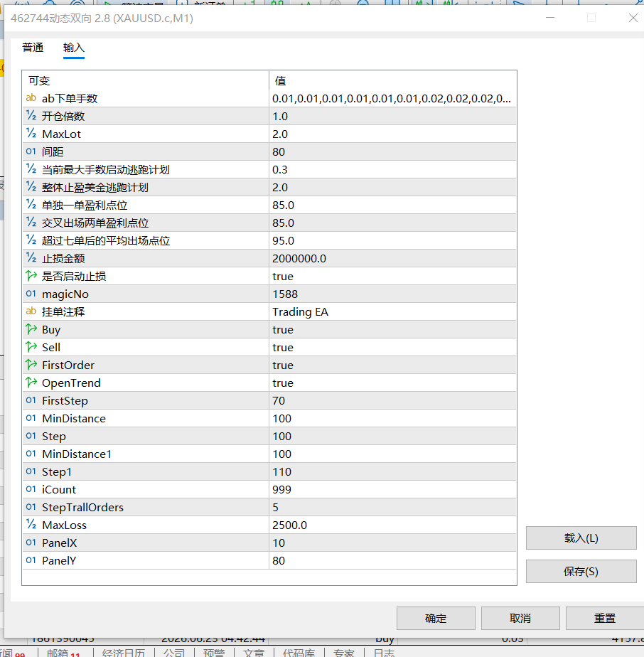The height and width of the screenshot is (657, 644).
Task: Click the integer icon beside Step1
Action: pyautogui.click(x=31, y=471)
